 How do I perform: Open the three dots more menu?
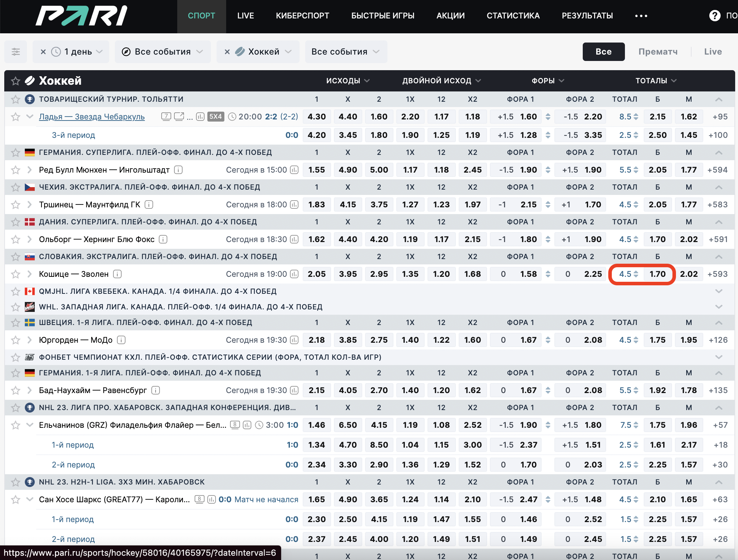641,16
